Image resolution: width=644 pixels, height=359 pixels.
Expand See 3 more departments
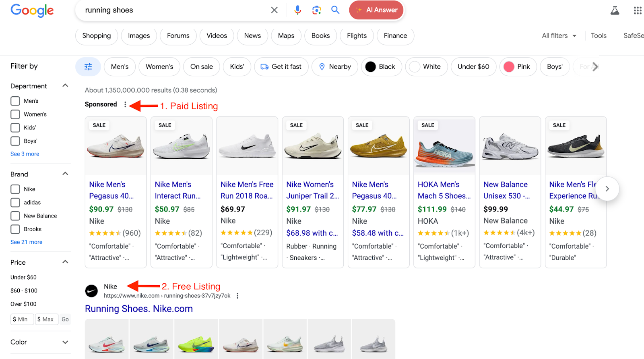tap(25, 154)
